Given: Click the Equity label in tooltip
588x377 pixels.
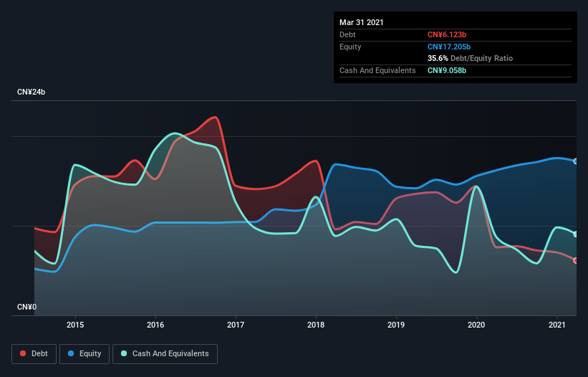Looking at the screenshot, I should point(350,47).
